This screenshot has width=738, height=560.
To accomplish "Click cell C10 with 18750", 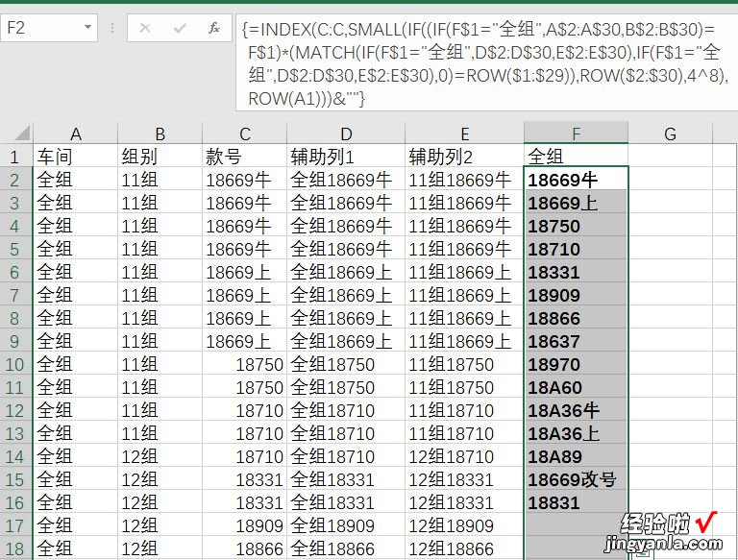I will (245, 364).
